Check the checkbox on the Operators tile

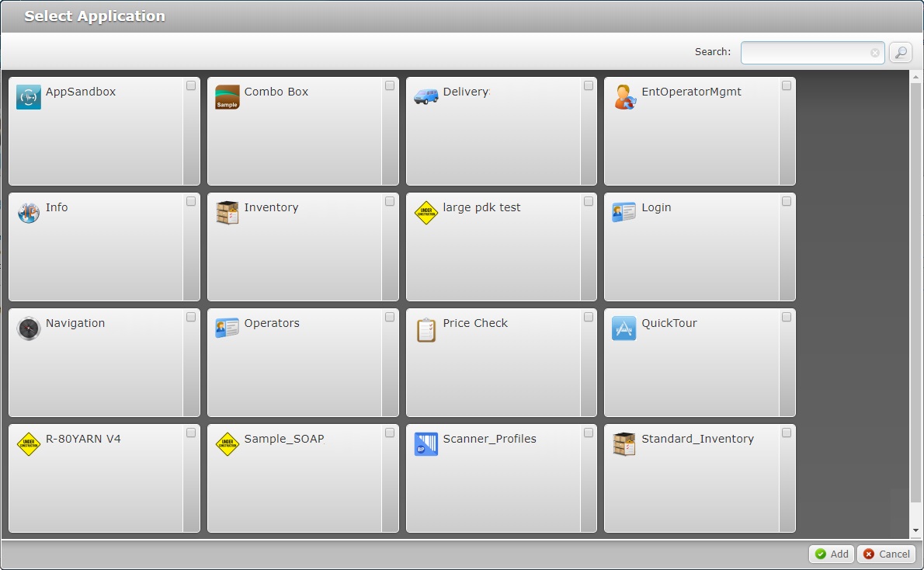click(x=390, y=317)
